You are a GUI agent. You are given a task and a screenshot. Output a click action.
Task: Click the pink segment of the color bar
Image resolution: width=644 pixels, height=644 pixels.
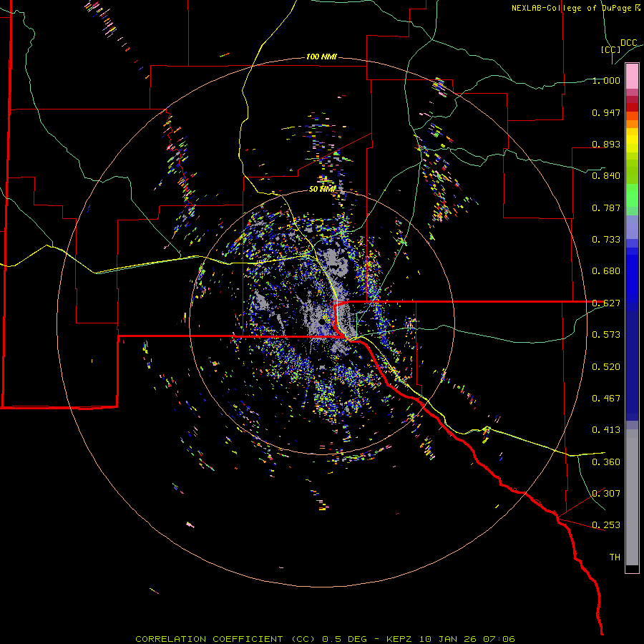coord(632,77)
